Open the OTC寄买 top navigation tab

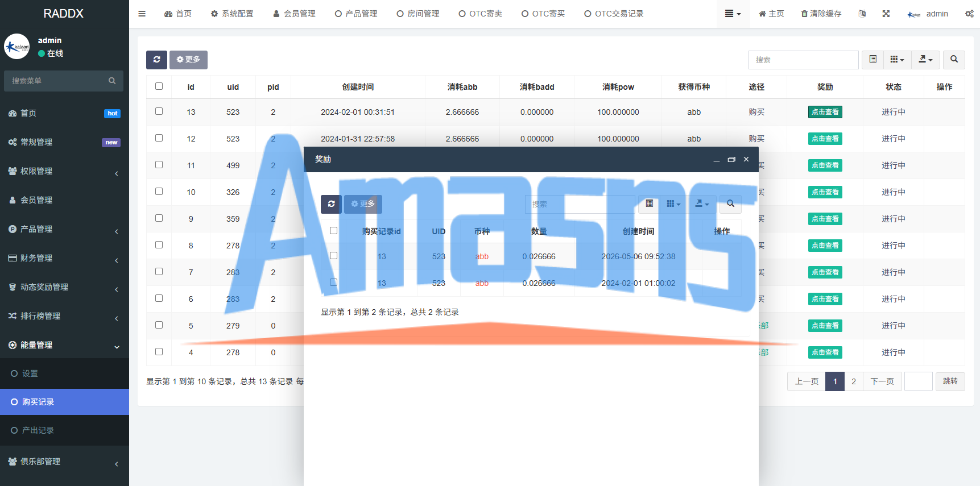point(543,14)
